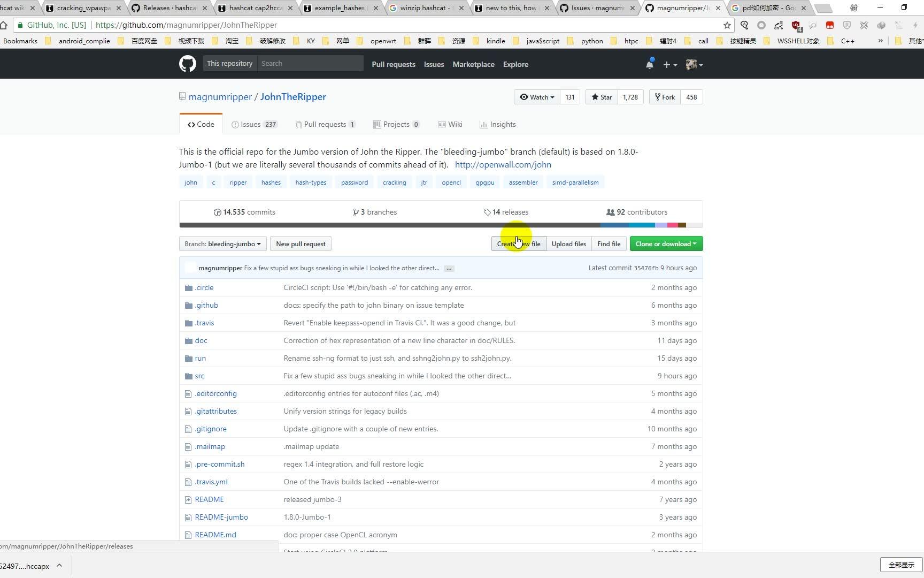
Task: Star the JohnTheRipper repository
Action: 602,97
